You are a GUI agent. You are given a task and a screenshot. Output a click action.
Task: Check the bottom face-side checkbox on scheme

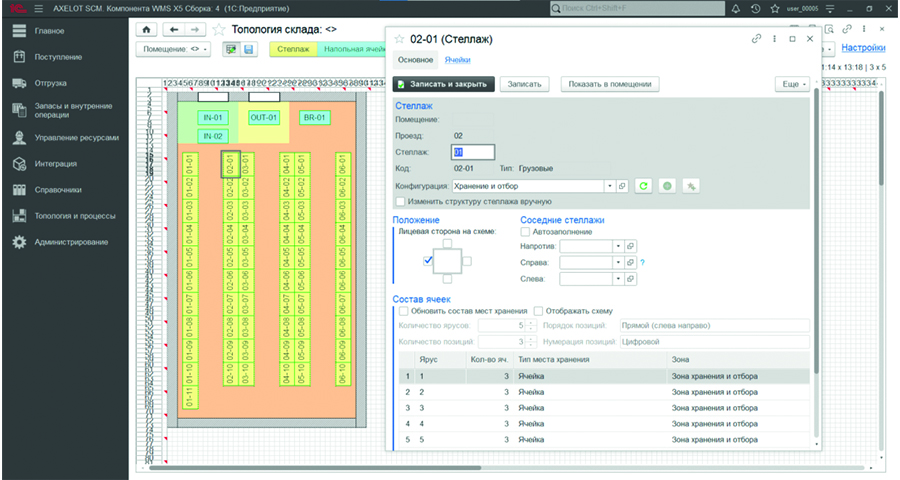tap(447, 279)
